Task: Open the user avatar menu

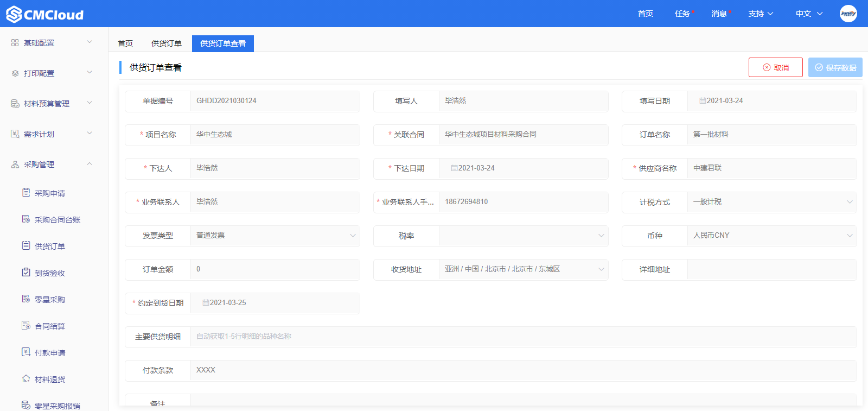Action: tap(848, 14)
